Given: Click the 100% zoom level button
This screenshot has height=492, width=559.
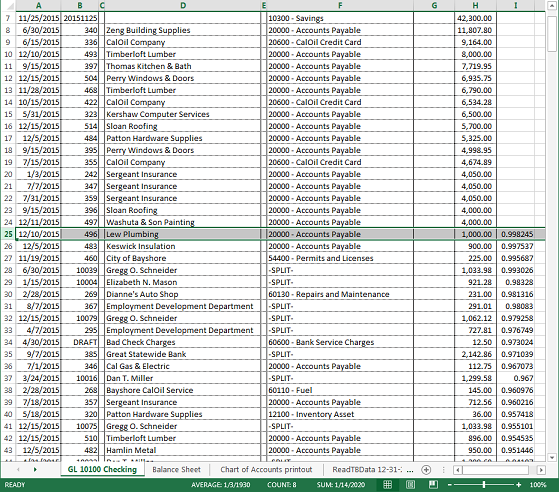Looking at the screenshot, I should pos(538,485).
